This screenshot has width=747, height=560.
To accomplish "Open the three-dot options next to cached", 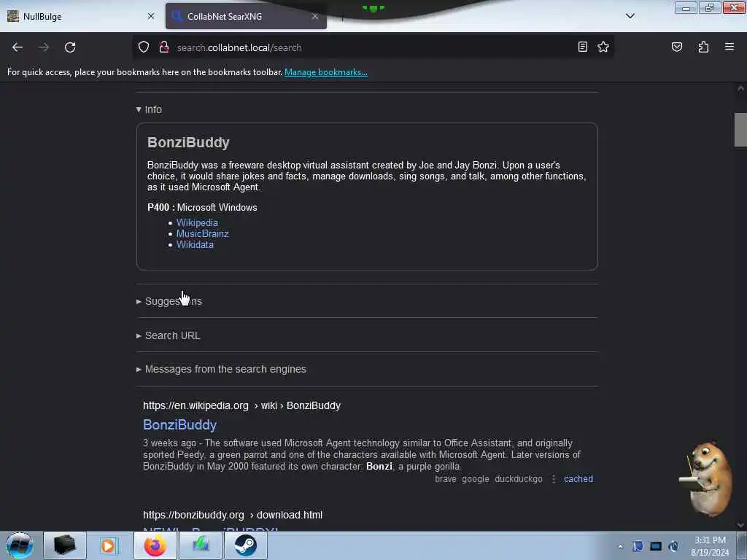I will point(554,479).
